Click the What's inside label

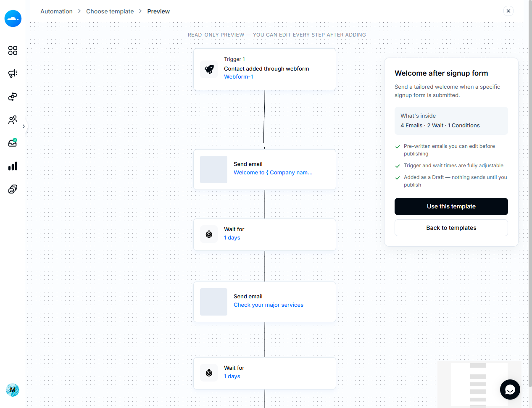coord(418,116)
